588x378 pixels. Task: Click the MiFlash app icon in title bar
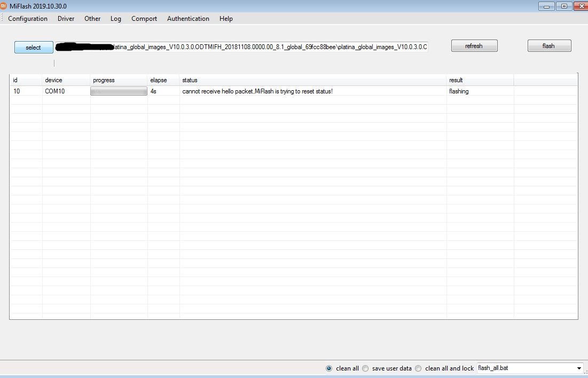[x=4, y=6]
